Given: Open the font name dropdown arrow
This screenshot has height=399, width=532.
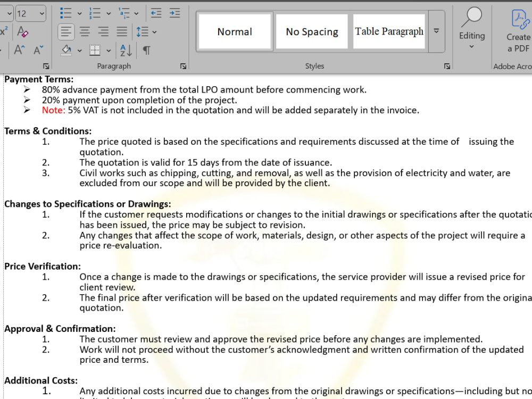Looking at the screenshot, I should coord(9,14).
